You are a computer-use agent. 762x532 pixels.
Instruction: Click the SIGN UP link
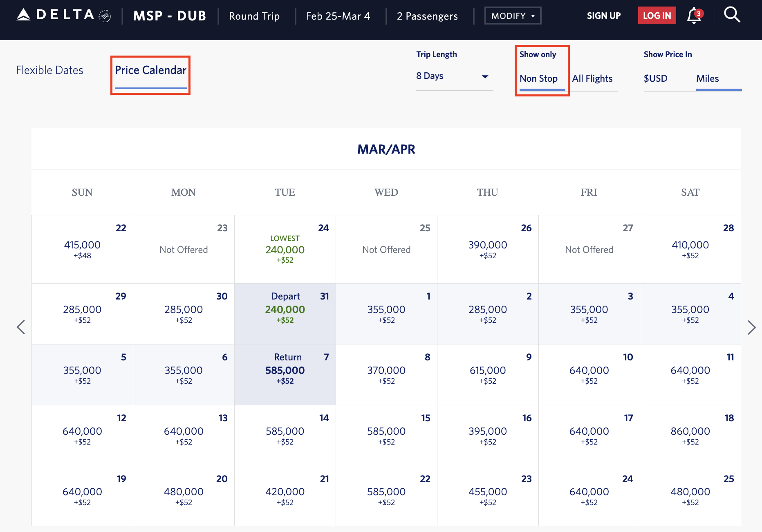pyautogui.click(x=604, y=16)
